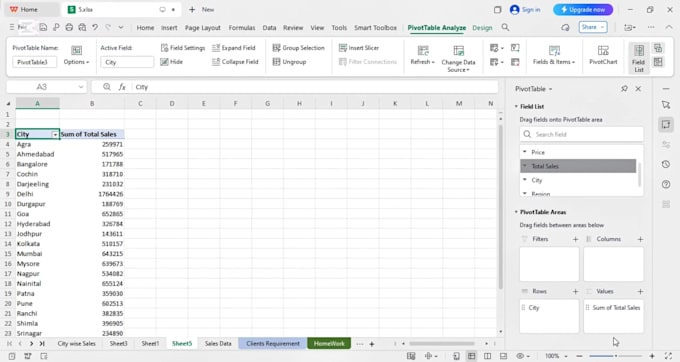Toggle the Field List button

[x=639, y=58]
